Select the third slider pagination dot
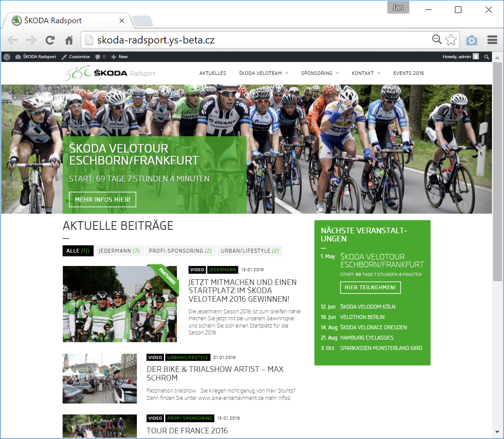504x439 pixels. tap(256, 95)
